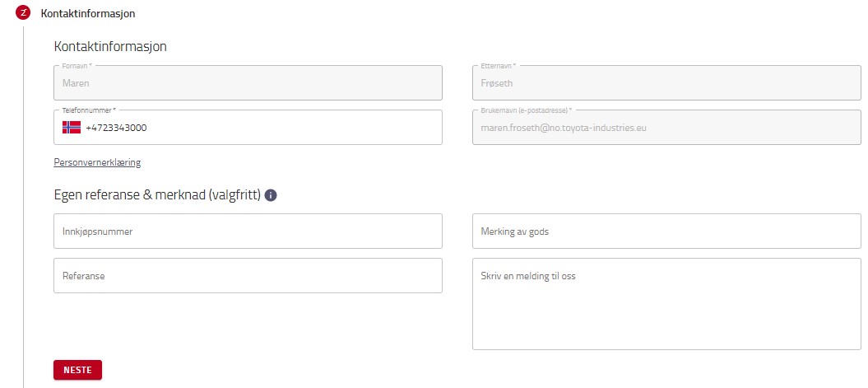Viewport: 868px width, 388px height.
Task: Click the info icon beside Egen referanse
Action: coord(272,196)
